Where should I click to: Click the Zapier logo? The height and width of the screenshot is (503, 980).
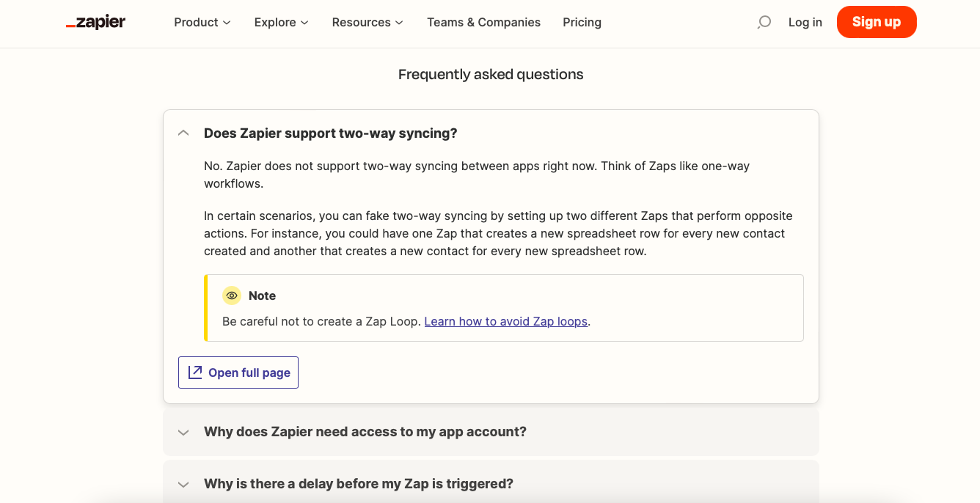pos(95,22)
